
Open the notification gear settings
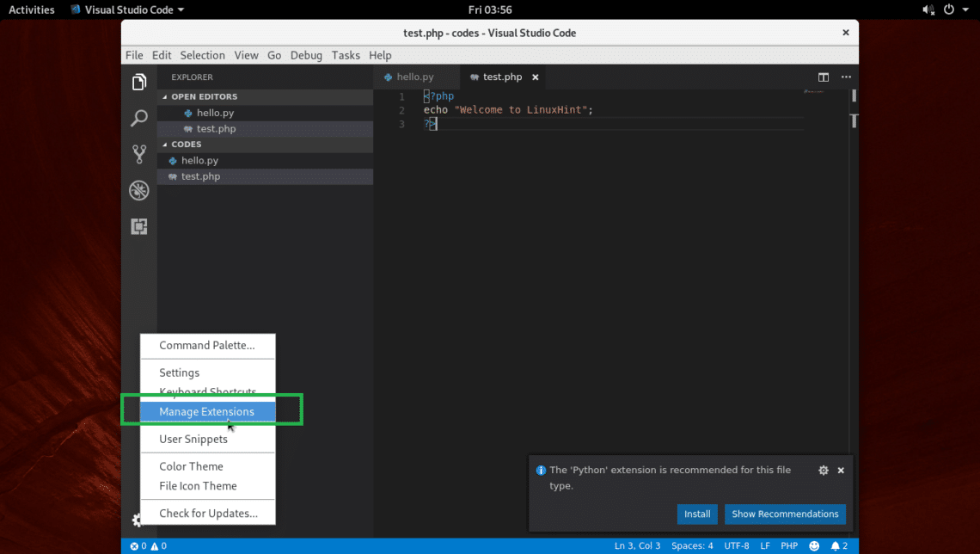click(x=824, y=471)
